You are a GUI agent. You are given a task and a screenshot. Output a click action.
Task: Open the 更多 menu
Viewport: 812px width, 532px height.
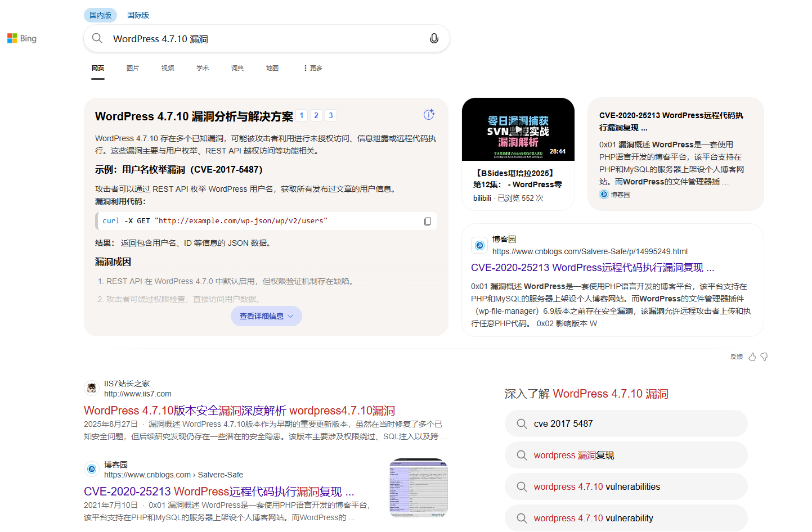(313, 68)
